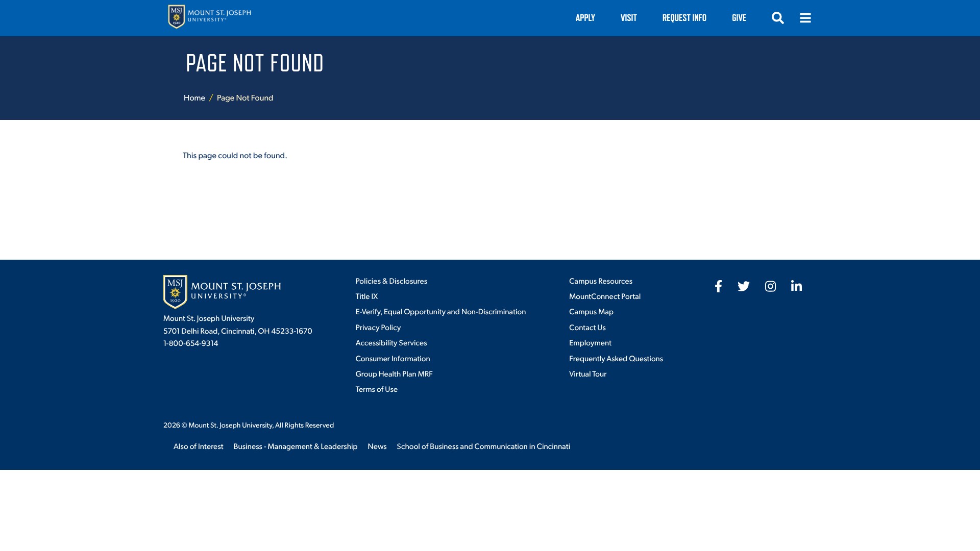Open the Employment link

click(590, 343)
